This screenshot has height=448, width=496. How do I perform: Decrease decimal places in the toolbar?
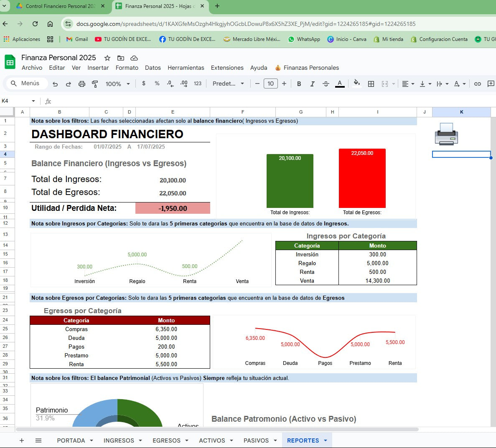pos(170,84)
